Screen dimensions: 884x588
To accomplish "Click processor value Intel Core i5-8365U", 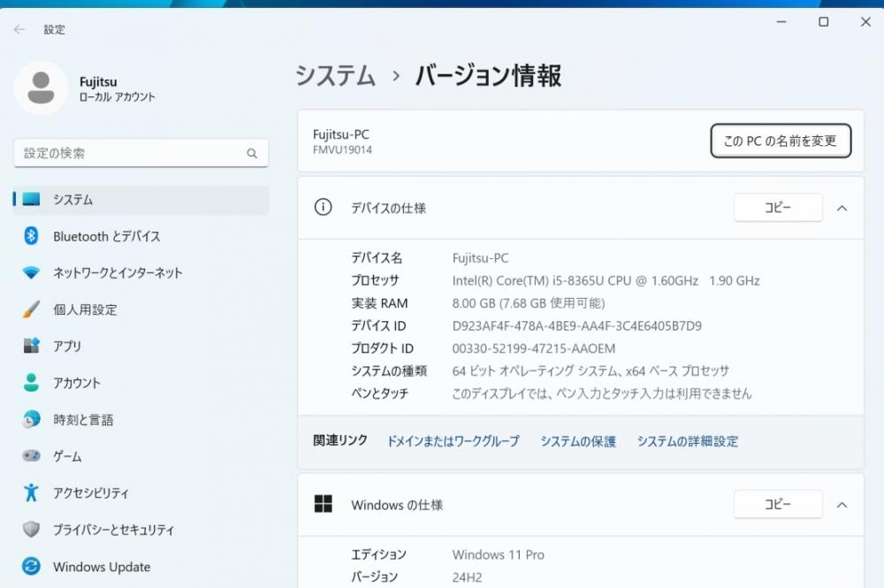I will click(x=606, y=280).
